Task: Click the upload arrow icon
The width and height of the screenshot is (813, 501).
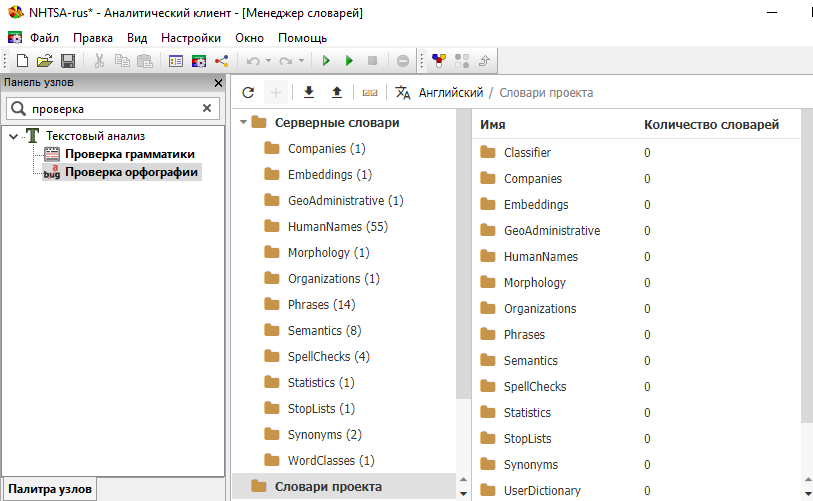Action: 337,93
